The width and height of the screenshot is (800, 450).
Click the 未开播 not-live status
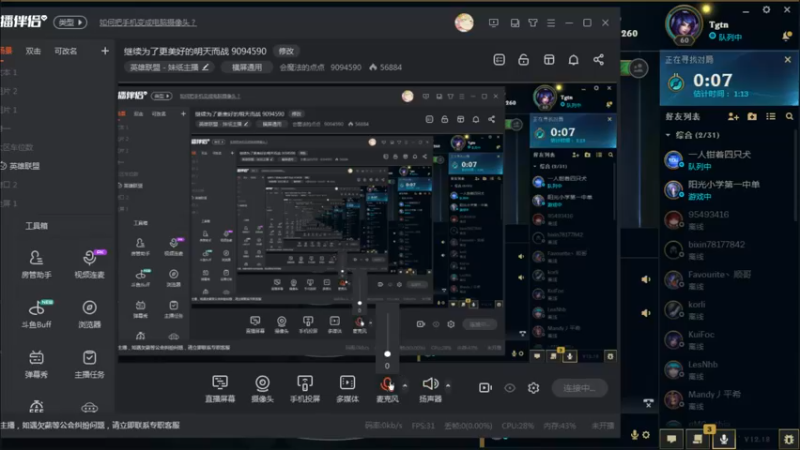tap(603, 426)
